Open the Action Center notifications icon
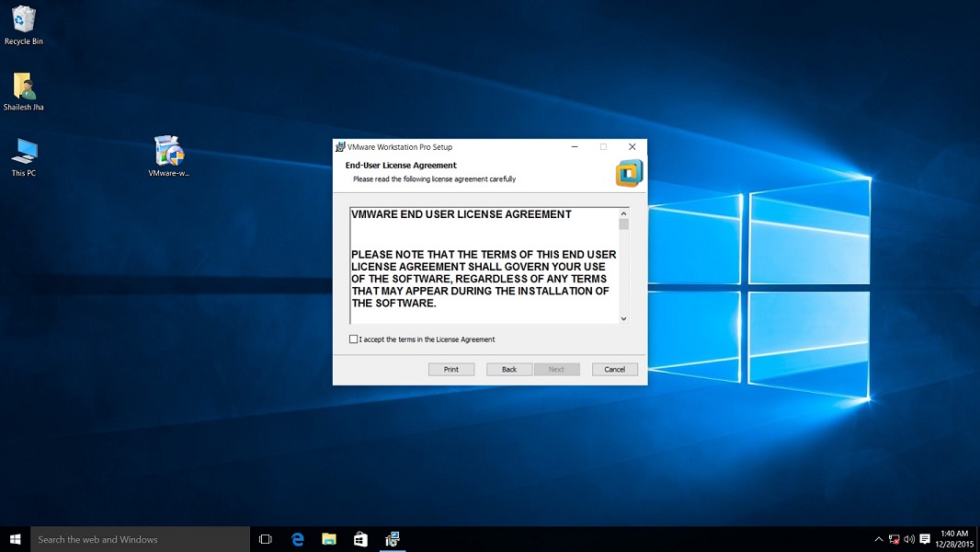This screenshot has height=552, width=980. pyautogui.click(x=925, y=539)
